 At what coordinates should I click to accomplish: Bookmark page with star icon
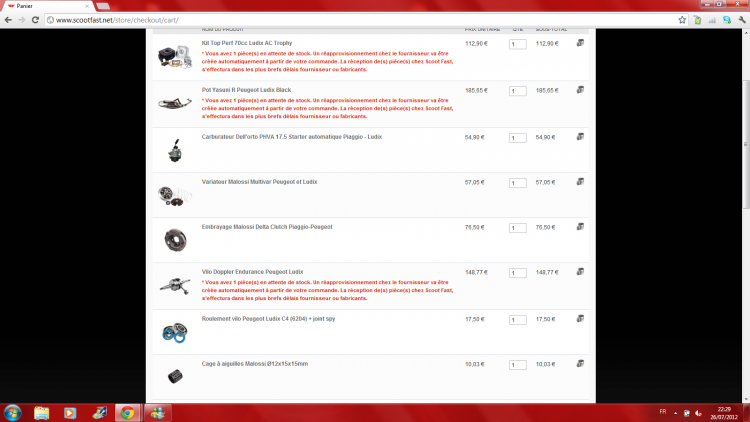(x=682, y=20)
